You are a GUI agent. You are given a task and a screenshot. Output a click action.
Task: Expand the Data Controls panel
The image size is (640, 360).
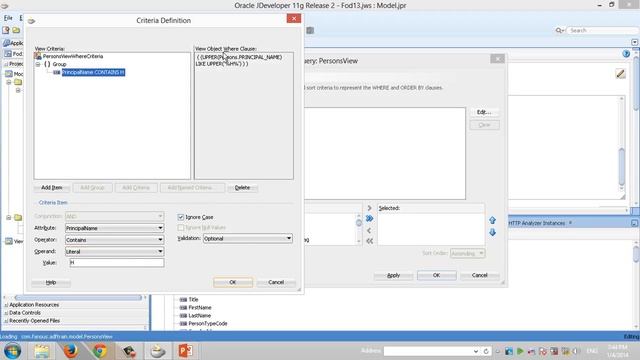click(6, 313)
